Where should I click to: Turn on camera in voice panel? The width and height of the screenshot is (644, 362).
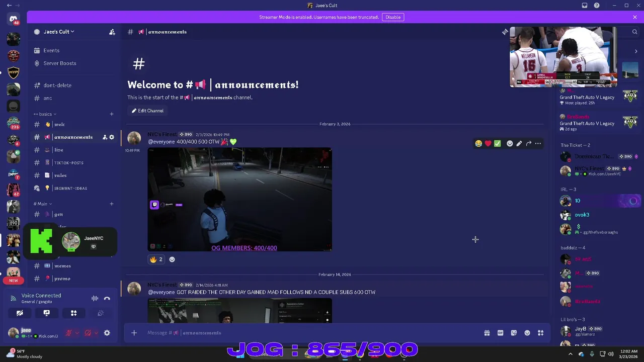pos(20,313)
